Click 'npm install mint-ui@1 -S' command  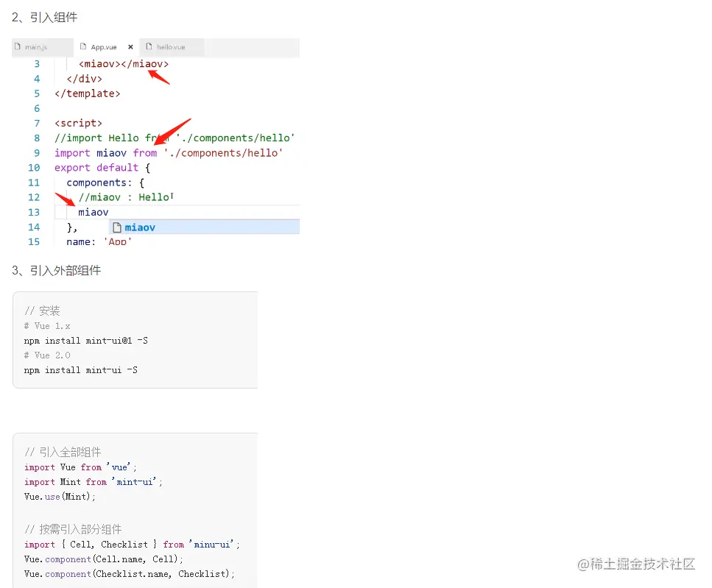click(86, 341)
